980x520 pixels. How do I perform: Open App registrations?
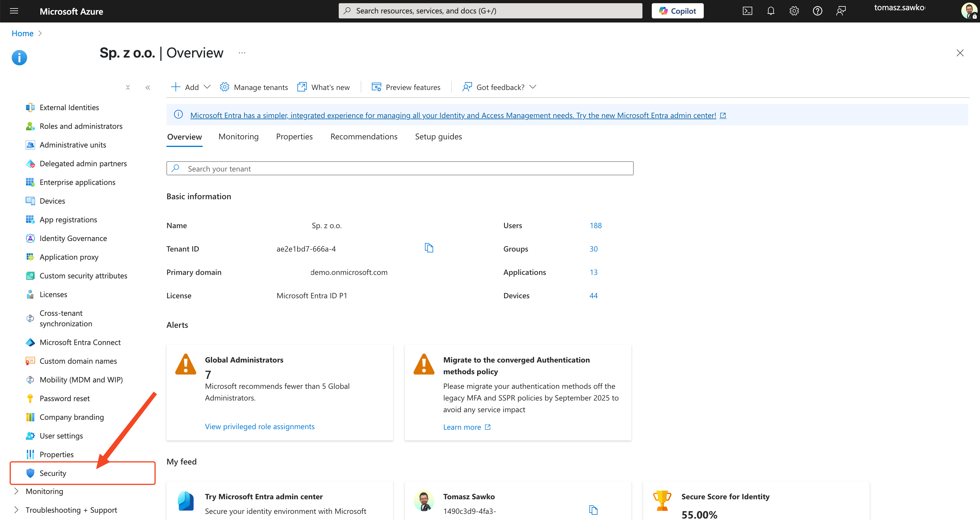tap(68, 220)
